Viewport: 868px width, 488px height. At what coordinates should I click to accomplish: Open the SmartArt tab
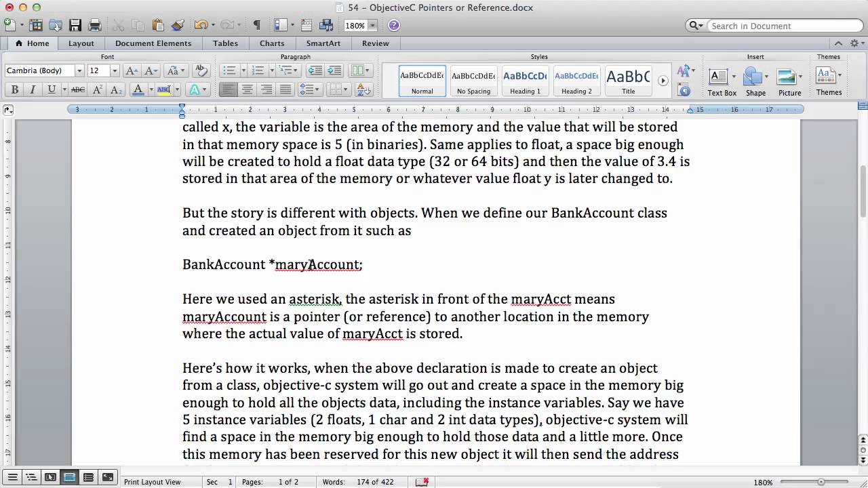click(323, 43)
